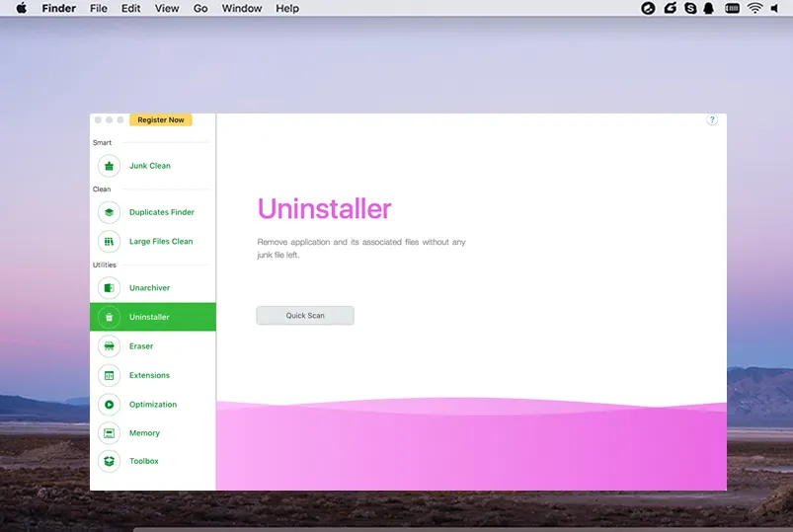Click the Register Now button
793x532 pixels.
pyautogui.click(x=160, y=120)
